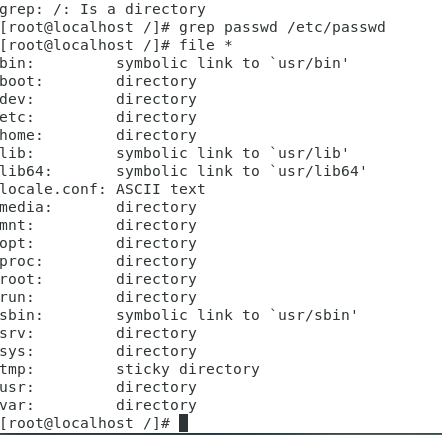Click the 'lib64:' entry name
442x435 pixels.
coord(26,171)
